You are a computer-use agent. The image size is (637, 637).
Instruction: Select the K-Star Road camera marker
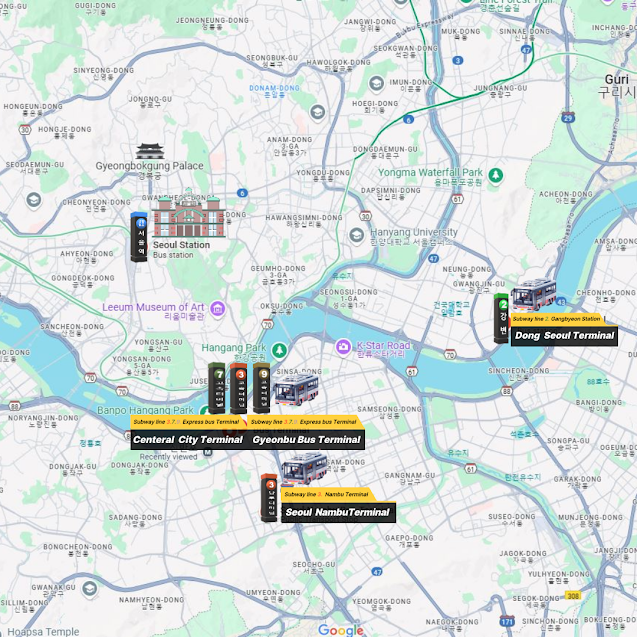[x=343, y=347]
